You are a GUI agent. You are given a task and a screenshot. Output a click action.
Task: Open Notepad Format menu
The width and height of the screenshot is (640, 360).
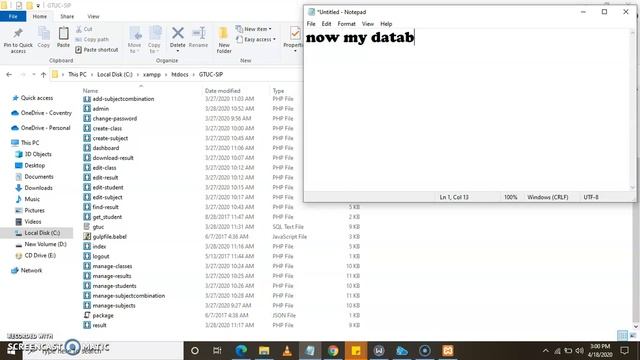click(x=347, y=24)
